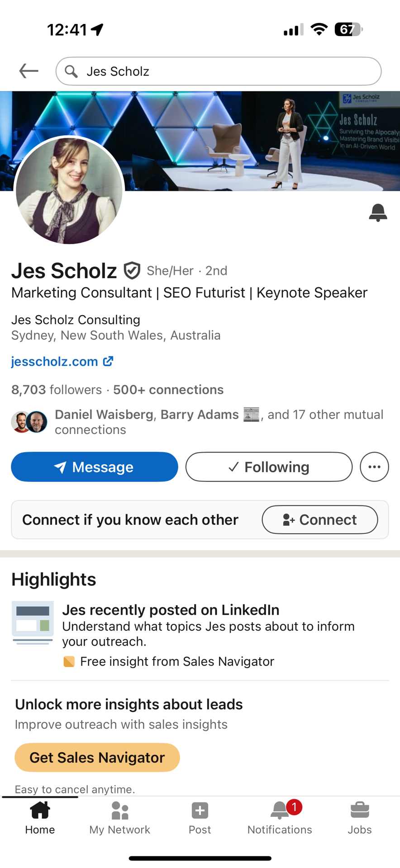
Task: Open the three-dot more options menu
Action: (x=374, y=467)
